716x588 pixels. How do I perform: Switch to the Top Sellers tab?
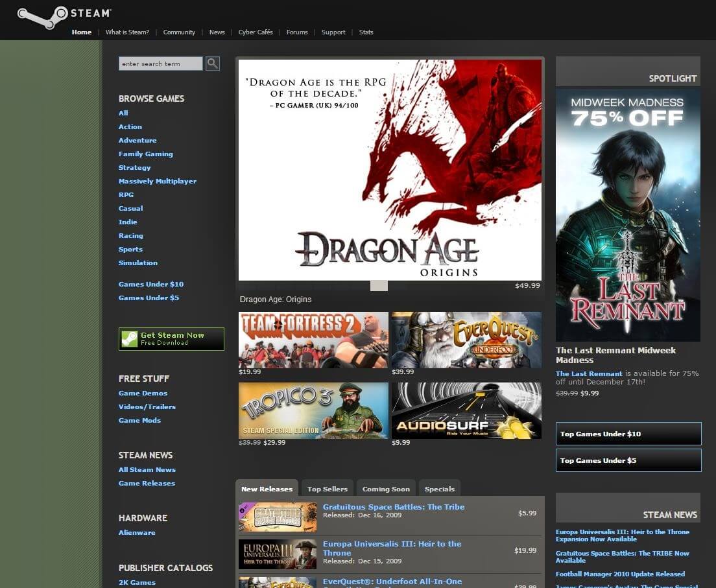(x=327, y=489)
